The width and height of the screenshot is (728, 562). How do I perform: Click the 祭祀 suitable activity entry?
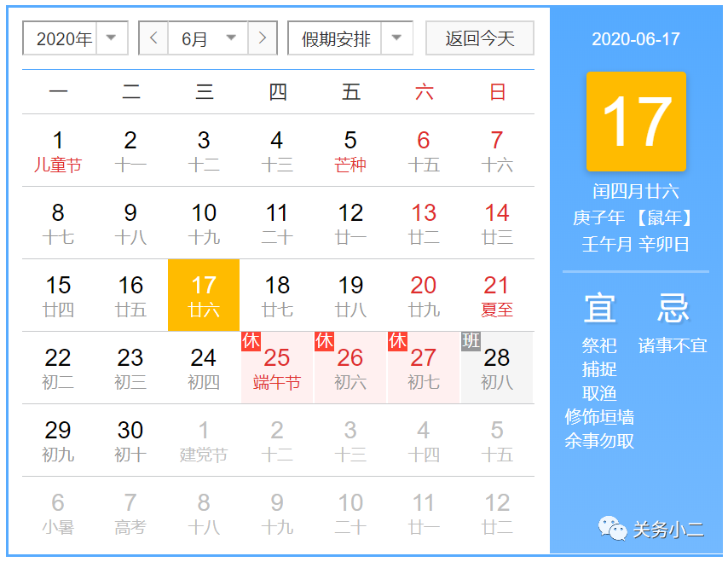599,345
